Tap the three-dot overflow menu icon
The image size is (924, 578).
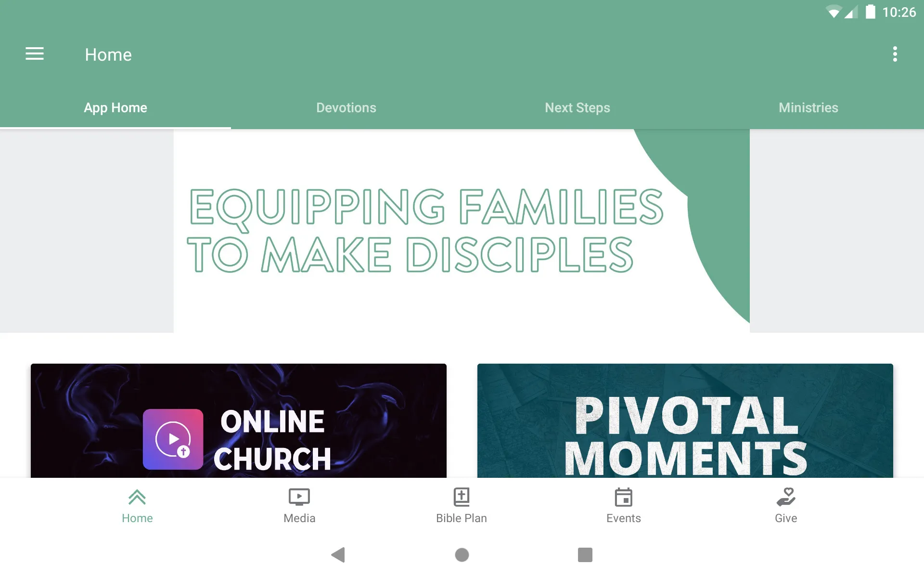click(x=896, y=54)
